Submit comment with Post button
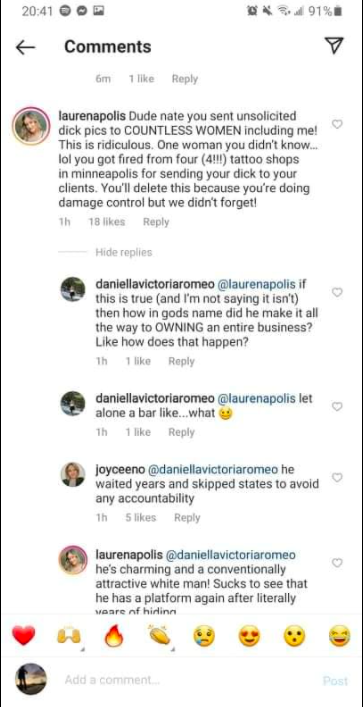Image resolution: width=363 pixels, height=707 pixels. pos(335,680)
